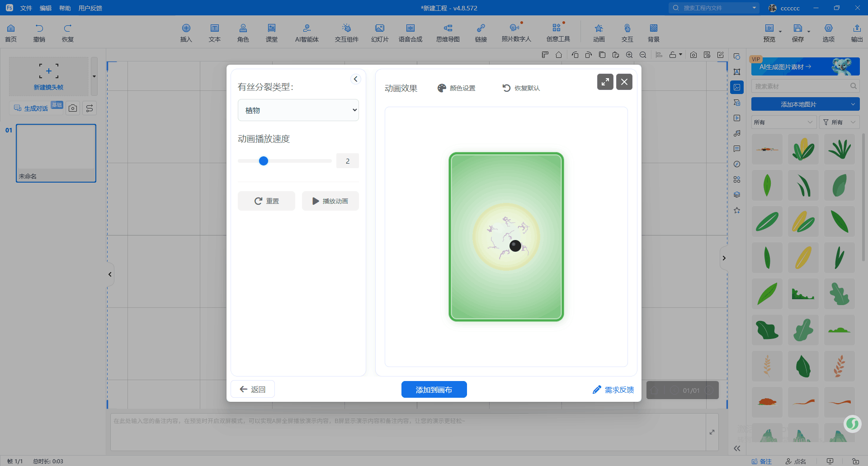Click the 颜色设置 palette icon

point(442,88)
